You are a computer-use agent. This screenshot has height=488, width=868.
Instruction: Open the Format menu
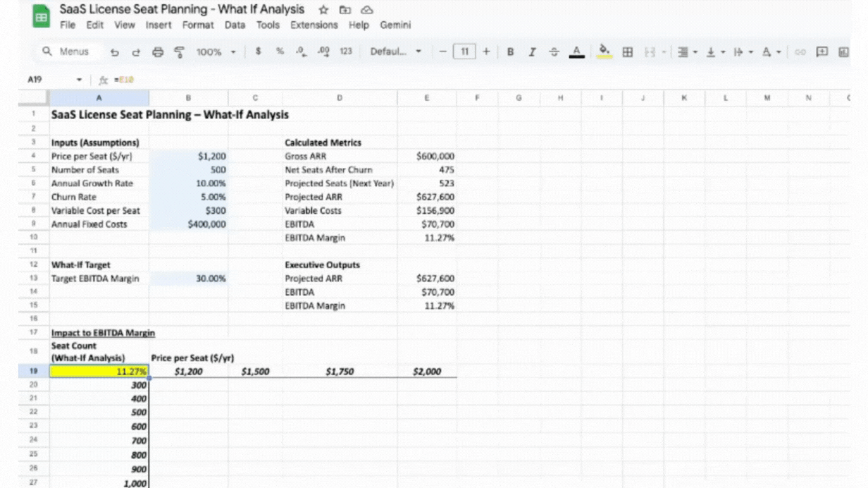click(x=198, y=25)
